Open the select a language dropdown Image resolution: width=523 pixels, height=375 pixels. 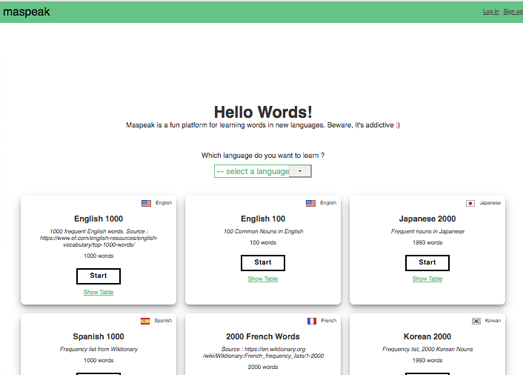coord(263,171)
